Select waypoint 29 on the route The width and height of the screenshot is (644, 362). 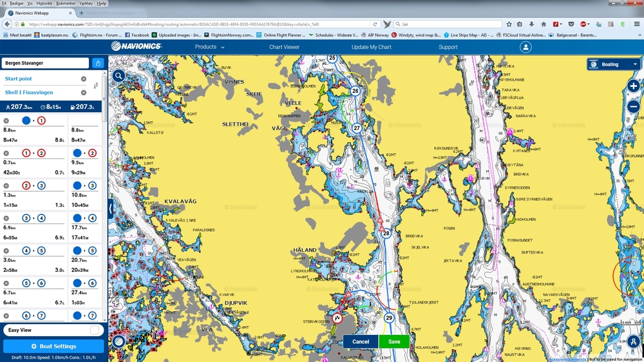point(389,318)
